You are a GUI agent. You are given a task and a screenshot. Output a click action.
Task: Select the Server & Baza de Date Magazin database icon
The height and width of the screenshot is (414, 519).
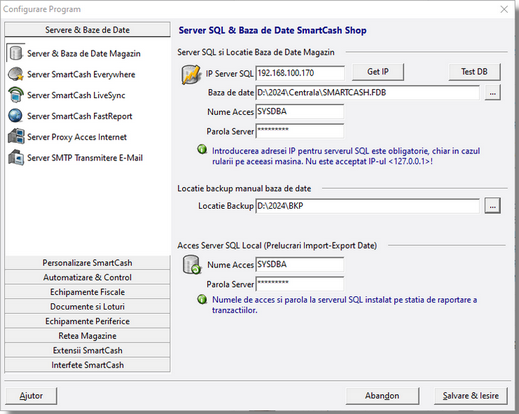tap(16, 53)
